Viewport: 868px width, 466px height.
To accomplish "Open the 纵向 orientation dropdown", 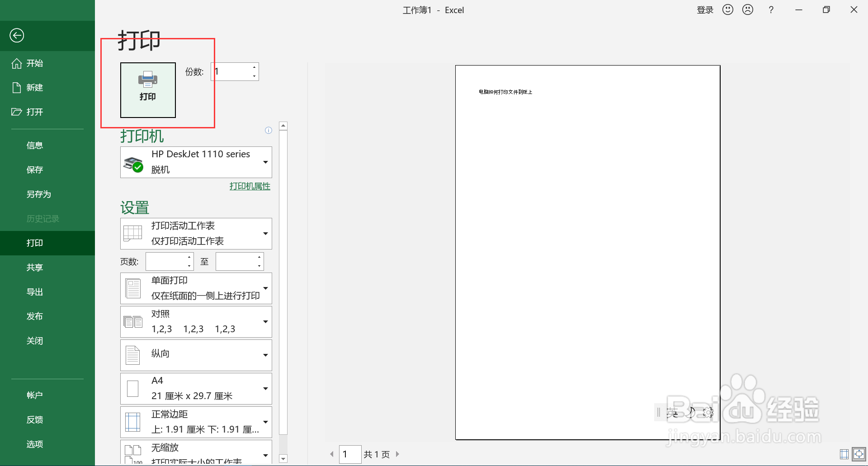I will click(x=196, y=355).
